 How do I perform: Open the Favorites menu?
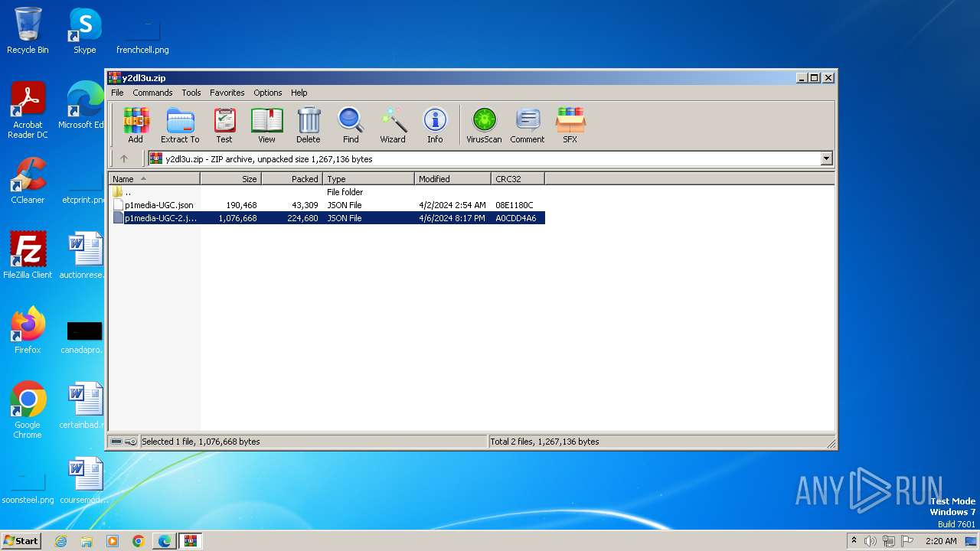coord(227,93)
